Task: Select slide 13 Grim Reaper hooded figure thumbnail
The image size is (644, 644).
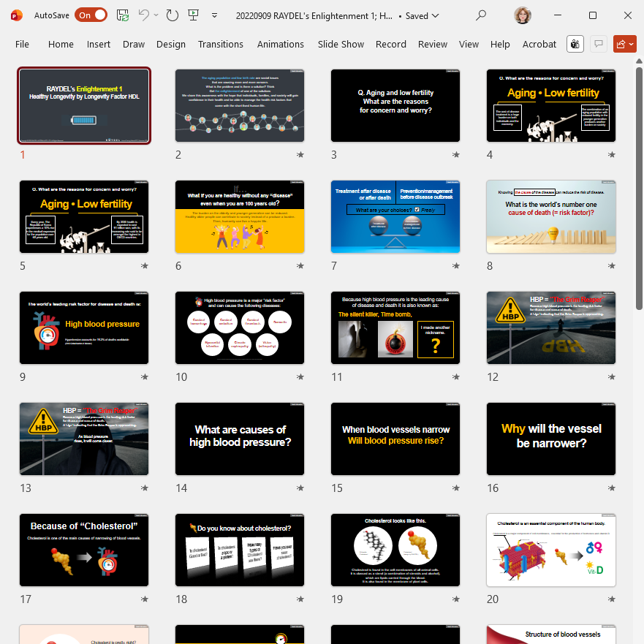Action: click(x=84, y=439)
